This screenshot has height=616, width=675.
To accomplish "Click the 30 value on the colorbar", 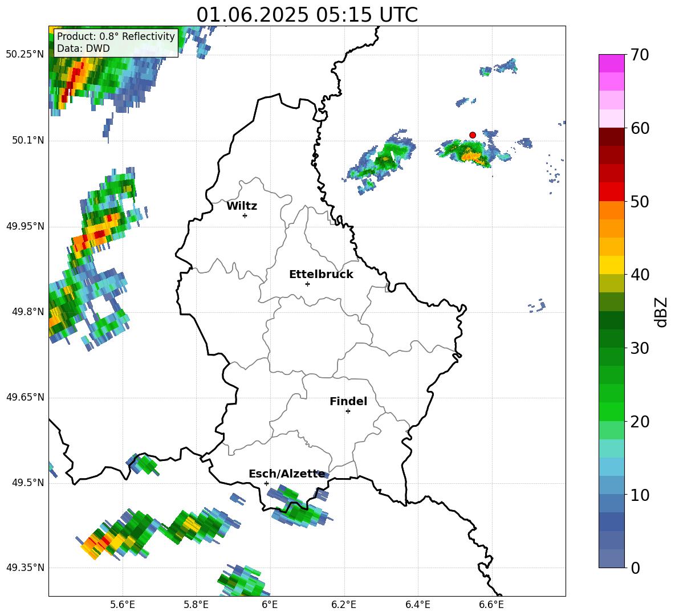I will coord(640,348).
